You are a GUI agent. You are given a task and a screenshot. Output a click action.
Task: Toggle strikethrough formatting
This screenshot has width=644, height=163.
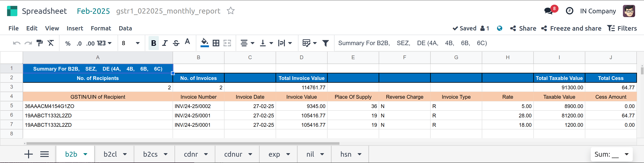[x=176, y=43]
